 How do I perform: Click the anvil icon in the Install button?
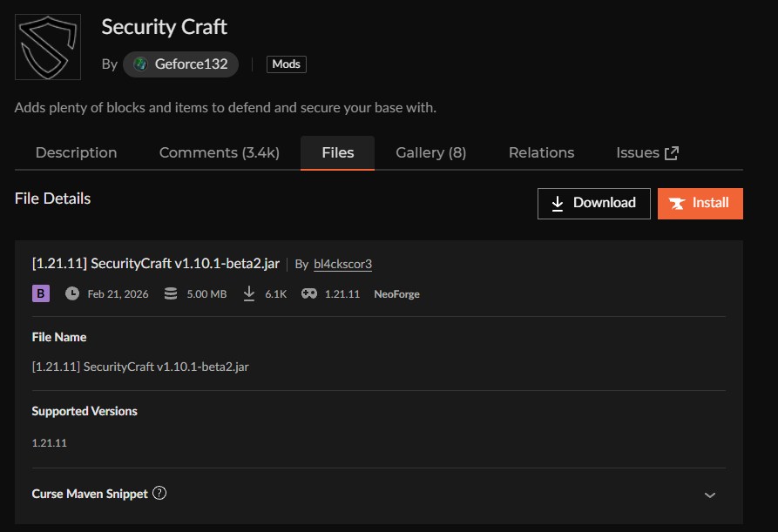pos(677,203)
